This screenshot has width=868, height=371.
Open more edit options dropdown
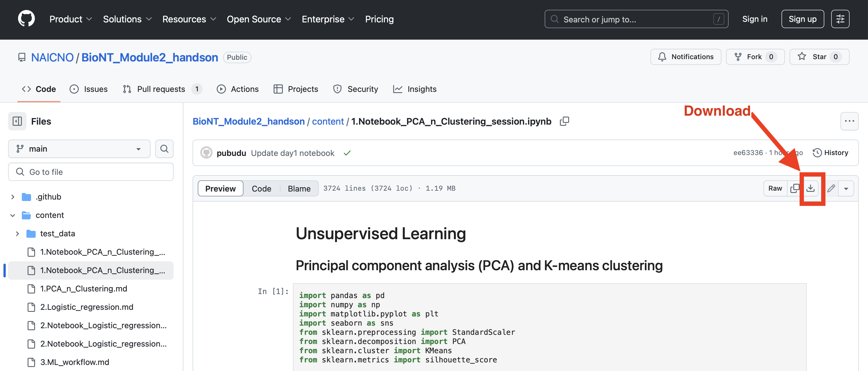pyautogui.click(x=846, y=189)
